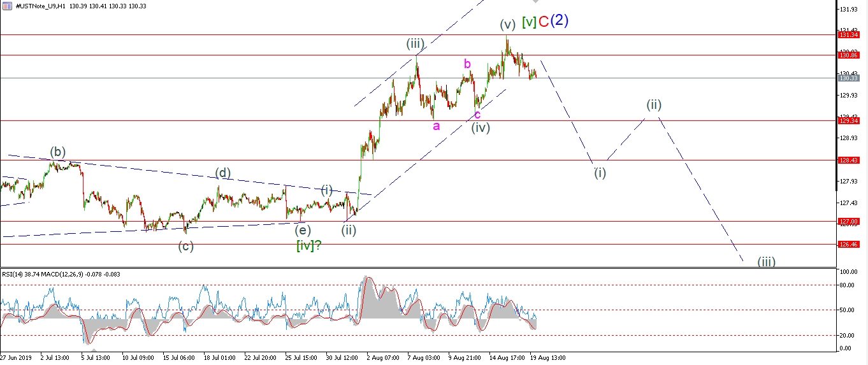Click the 18 Jul 01:00 time label
868x365 pixels.
click(x=220, y=357)
